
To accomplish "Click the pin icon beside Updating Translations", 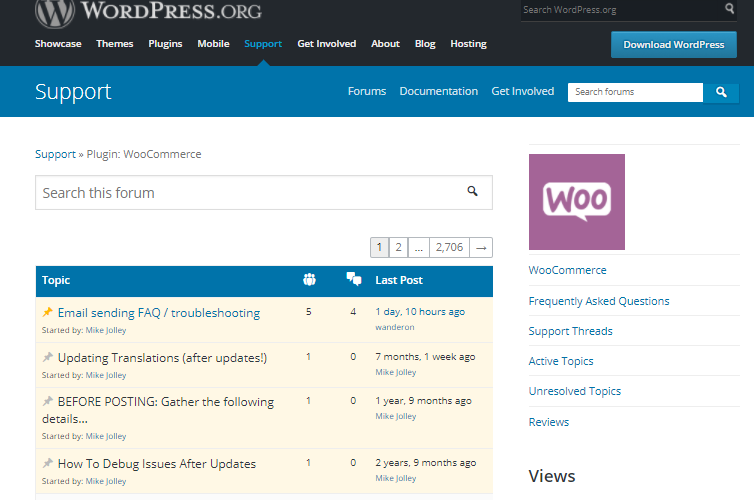I will (47, 357).
